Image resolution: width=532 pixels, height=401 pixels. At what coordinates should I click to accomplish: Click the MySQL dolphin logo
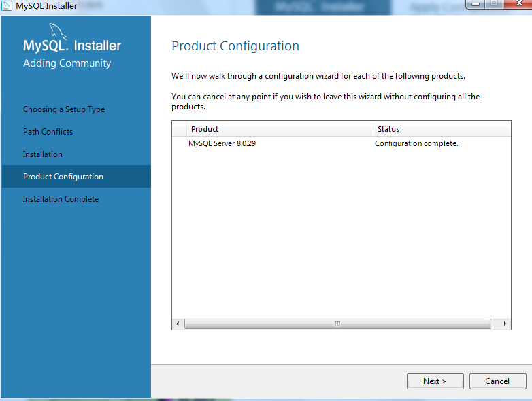[x=58, y=31]
